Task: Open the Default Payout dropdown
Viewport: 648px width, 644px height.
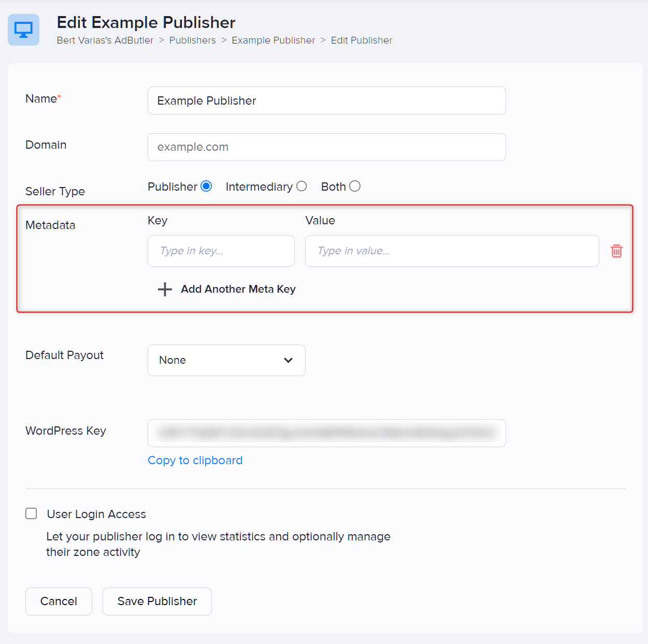Action: (226, 360)
